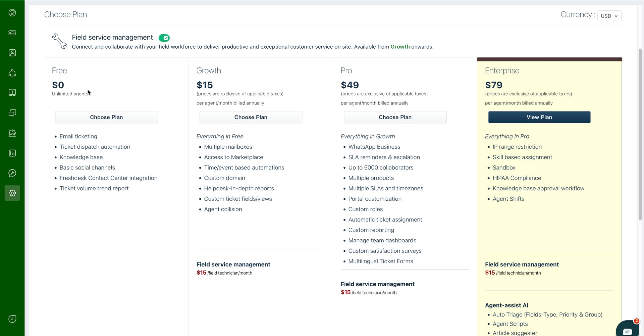The width and height of the screenshot is (644, 336).
Task: Click Freshdesk Contact Center integration feature
Action: click(x=108, y=178)
